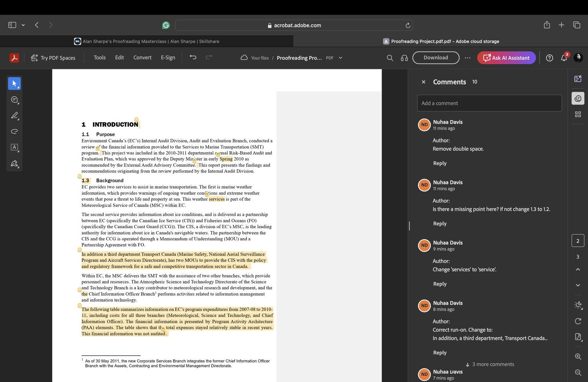The image size is (588, 382).
Task: Open the Convert menu
Action: coord(142,57)
